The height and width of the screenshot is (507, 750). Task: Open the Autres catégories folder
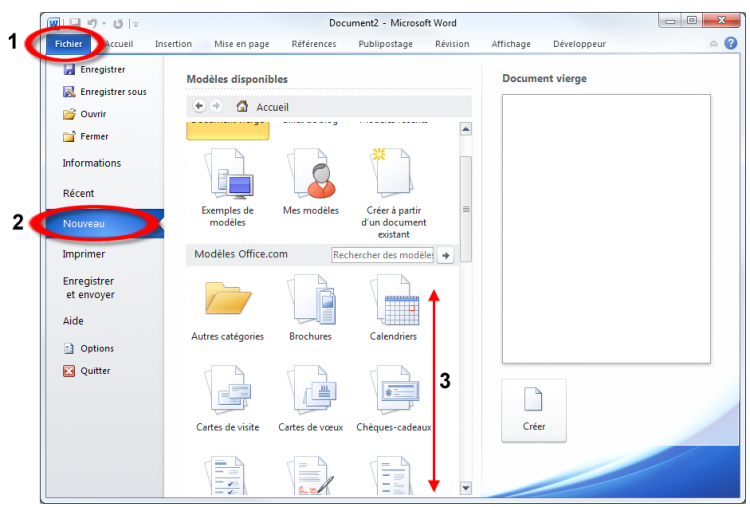pos(228,309)
